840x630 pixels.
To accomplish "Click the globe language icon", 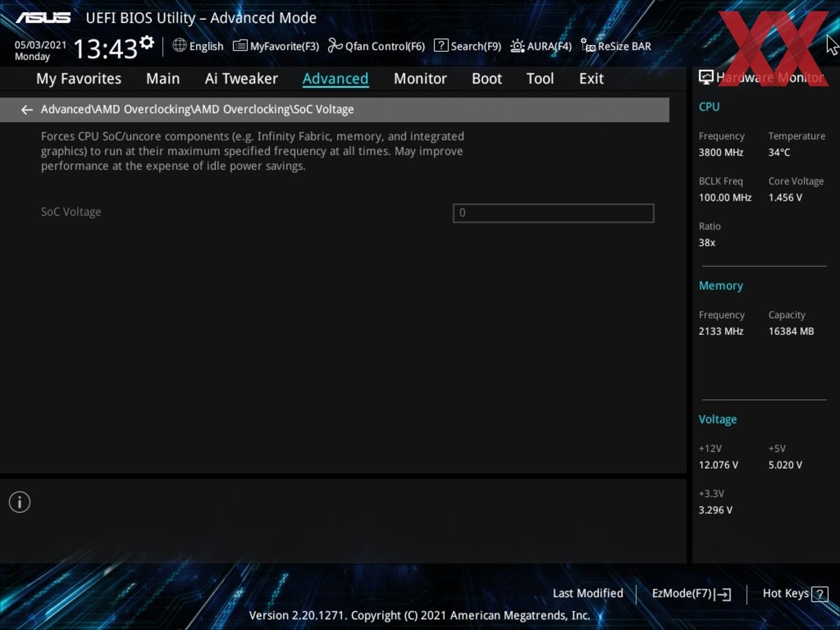I will coord(179,45).
